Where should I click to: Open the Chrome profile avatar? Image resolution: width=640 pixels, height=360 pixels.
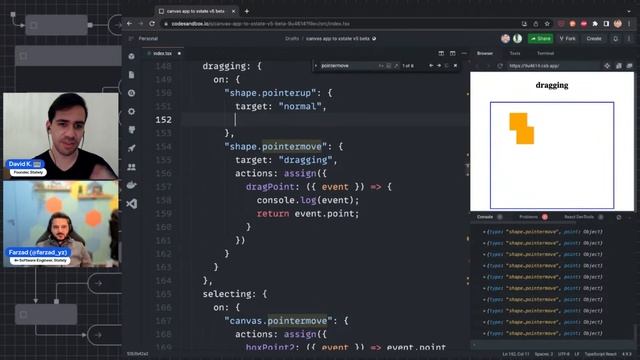[x=618, y=24]
